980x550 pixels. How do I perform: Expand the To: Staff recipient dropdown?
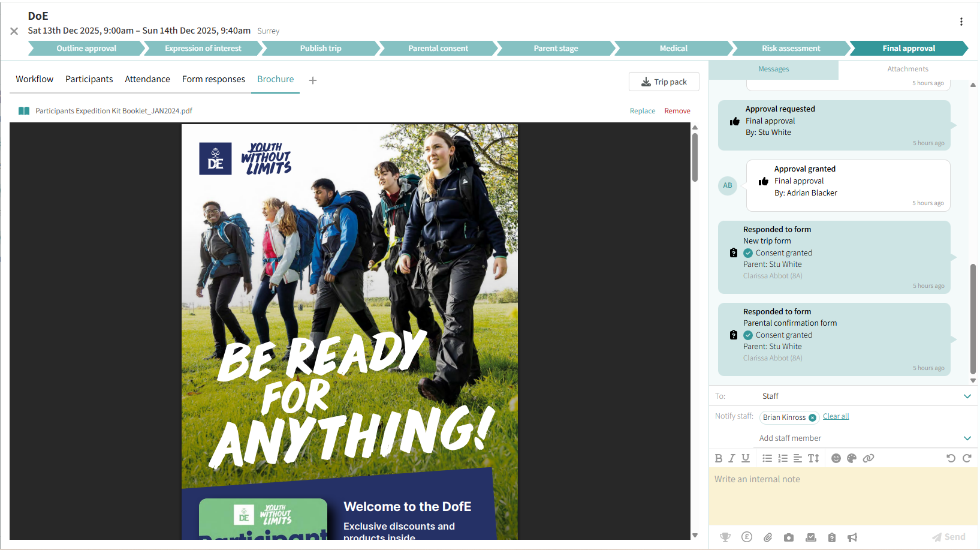(x=967, y=396)
